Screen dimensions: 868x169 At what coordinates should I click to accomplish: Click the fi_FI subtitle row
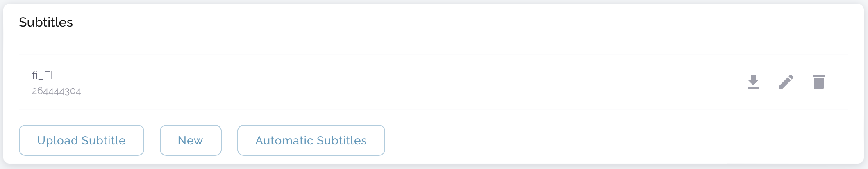point(369,82)
